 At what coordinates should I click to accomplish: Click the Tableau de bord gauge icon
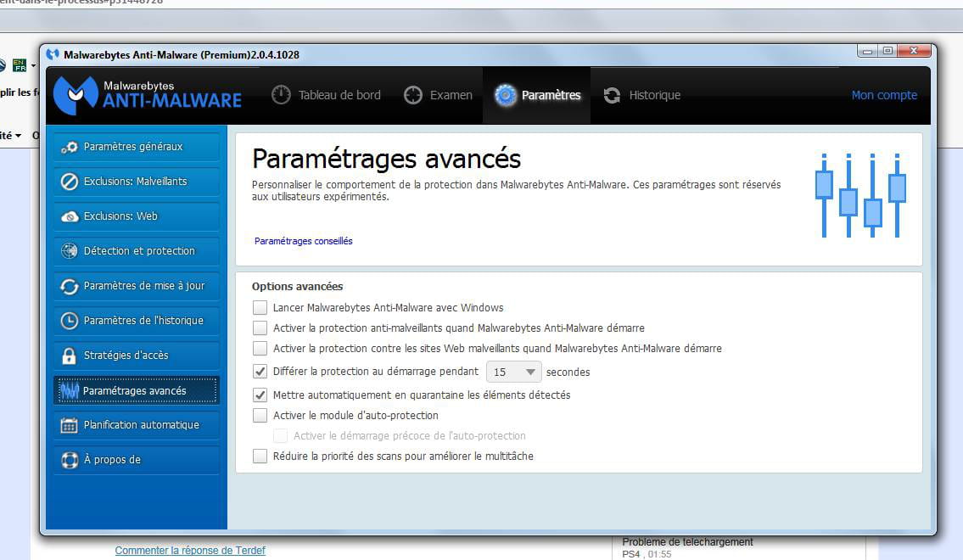[281, 94]
